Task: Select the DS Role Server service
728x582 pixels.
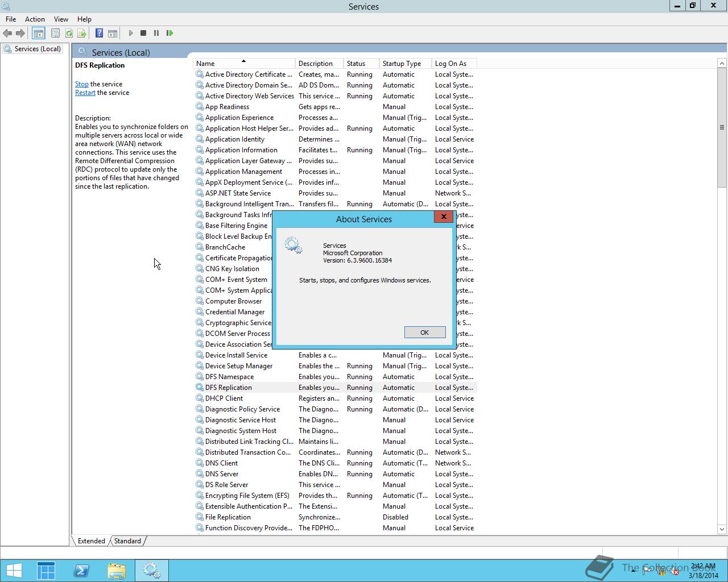Action: click(x=335, y=485)
